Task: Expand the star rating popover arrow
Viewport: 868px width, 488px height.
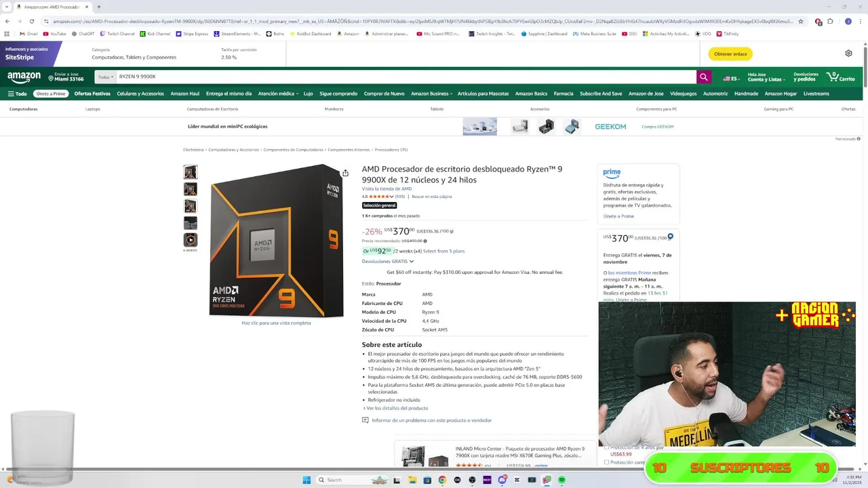Action: (391, 197)
